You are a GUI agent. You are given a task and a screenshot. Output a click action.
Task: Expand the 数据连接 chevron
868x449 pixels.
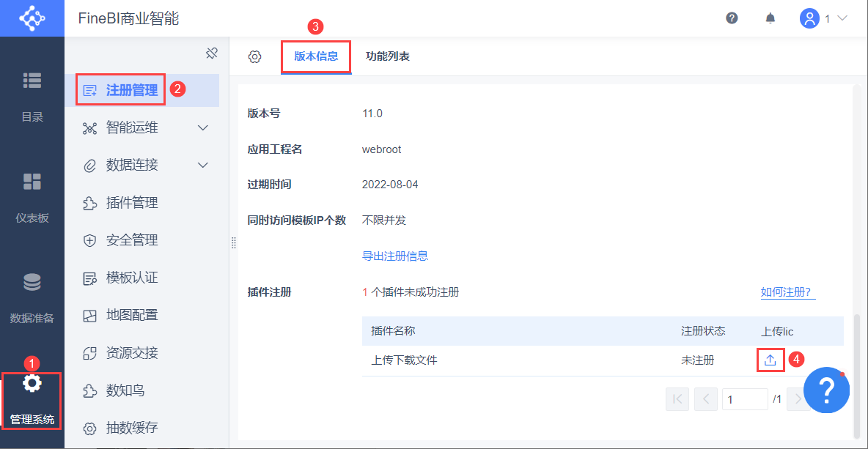203,165
